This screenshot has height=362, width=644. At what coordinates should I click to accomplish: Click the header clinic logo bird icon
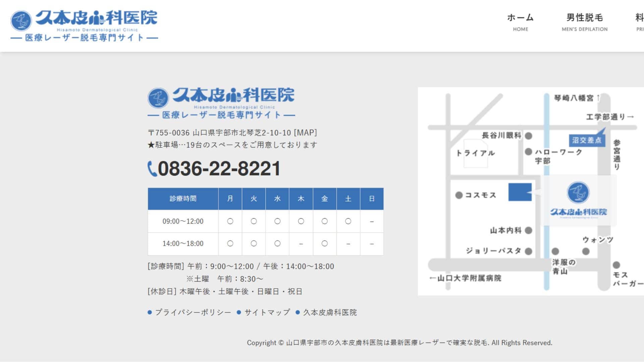[x=21, y=21]
